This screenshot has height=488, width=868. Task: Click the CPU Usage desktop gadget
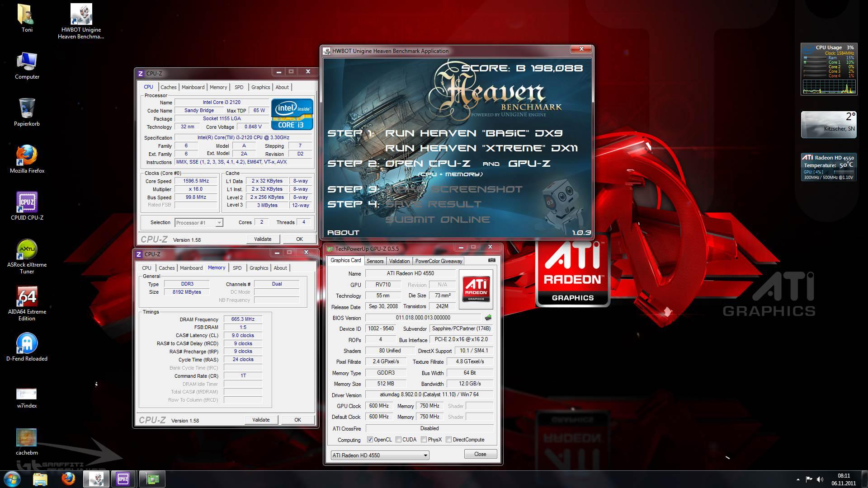coord(829,69)
